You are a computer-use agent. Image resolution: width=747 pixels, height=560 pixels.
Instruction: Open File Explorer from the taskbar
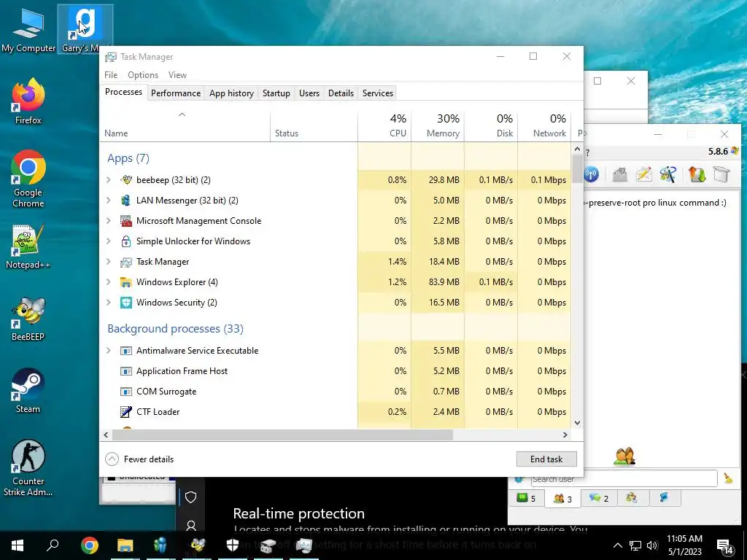click(x=125, y=545)
